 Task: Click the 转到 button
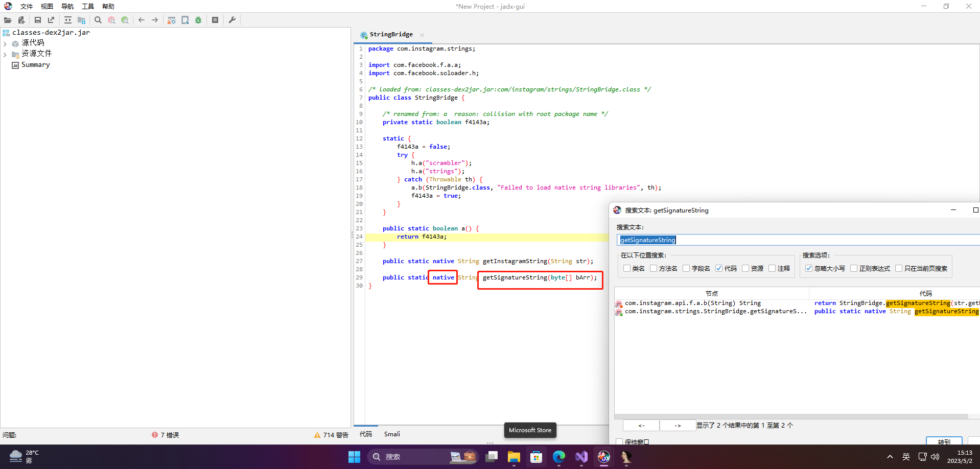(944, 441)
